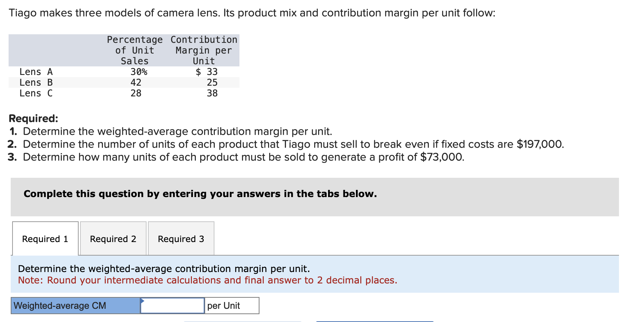The image size is (644, 322).
Task: Switch to the Required 2 tab
Action: pos(113,238)
